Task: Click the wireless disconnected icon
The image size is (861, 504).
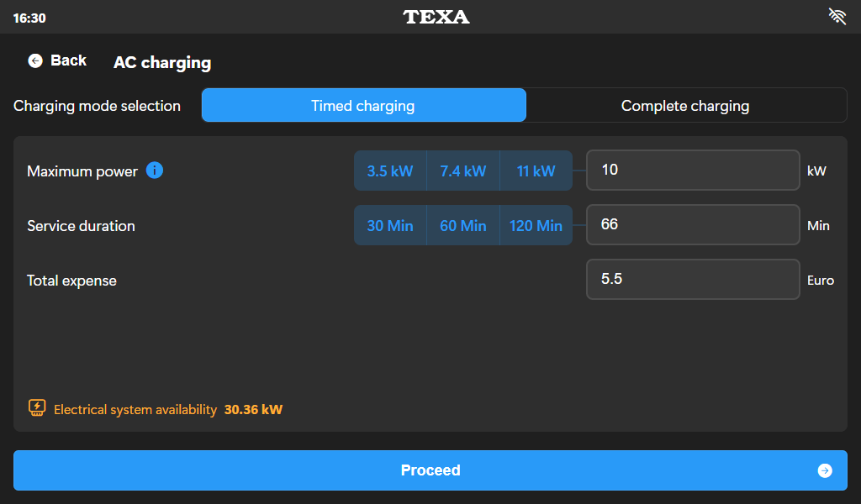Action: pos(837,15)
